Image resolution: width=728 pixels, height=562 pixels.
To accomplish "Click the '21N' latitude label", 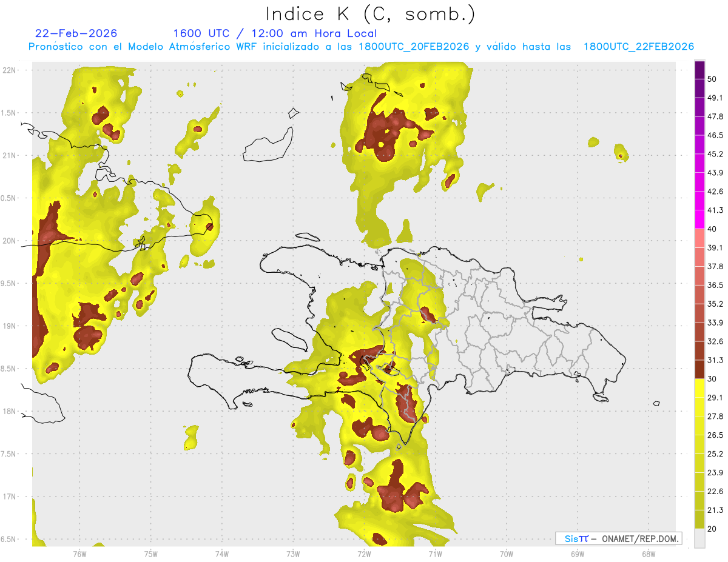I will (10, 155).
